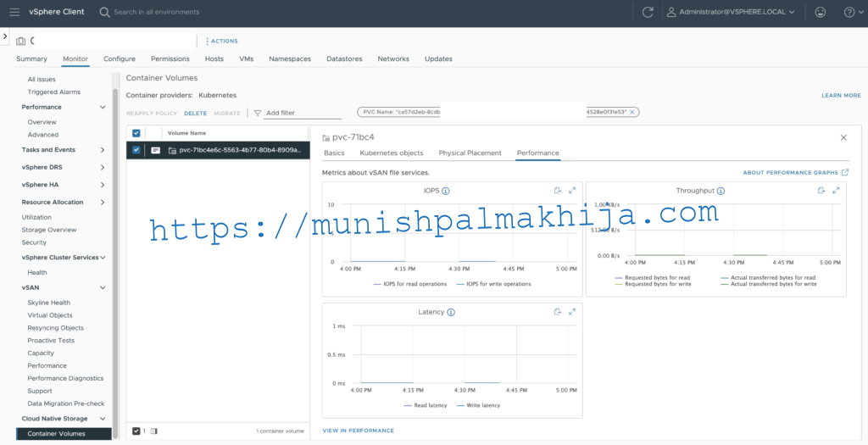Click the external link icon beside About Performance Graphs
The height and width of the screenshot is (445, 868).
845,173
